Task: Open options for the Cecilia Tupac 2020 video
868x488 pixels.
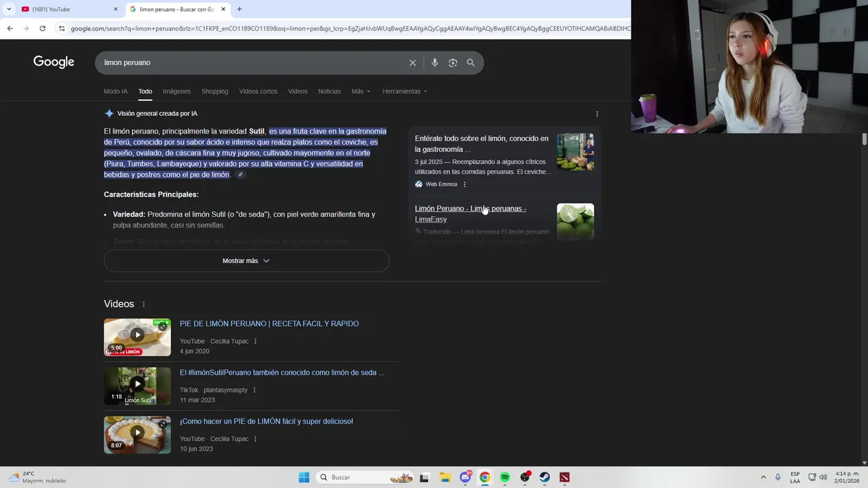Action: coord(255,341)
